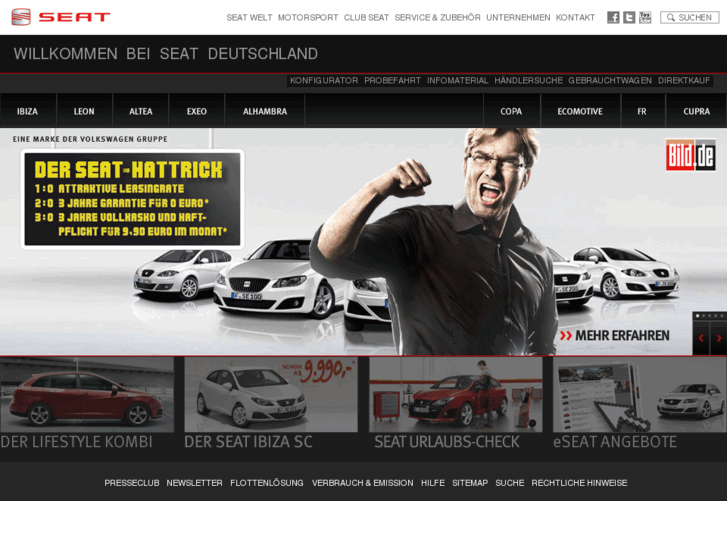Screen dimensions: 727x545
Task: Open VERBRAUCH & EMISSION footer link
Action: coord(363,483)
